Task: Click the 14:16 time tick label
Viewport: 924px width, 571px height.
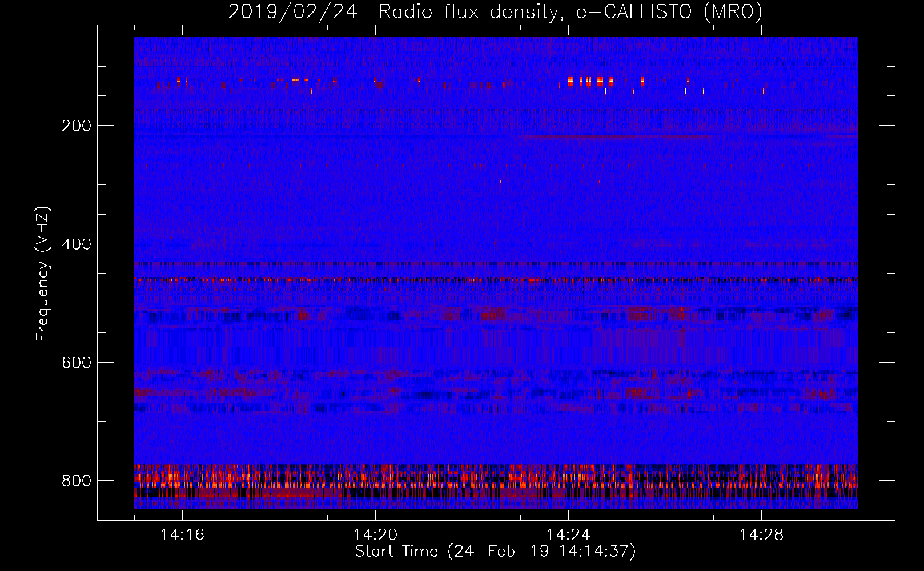Action: [182, 534]
